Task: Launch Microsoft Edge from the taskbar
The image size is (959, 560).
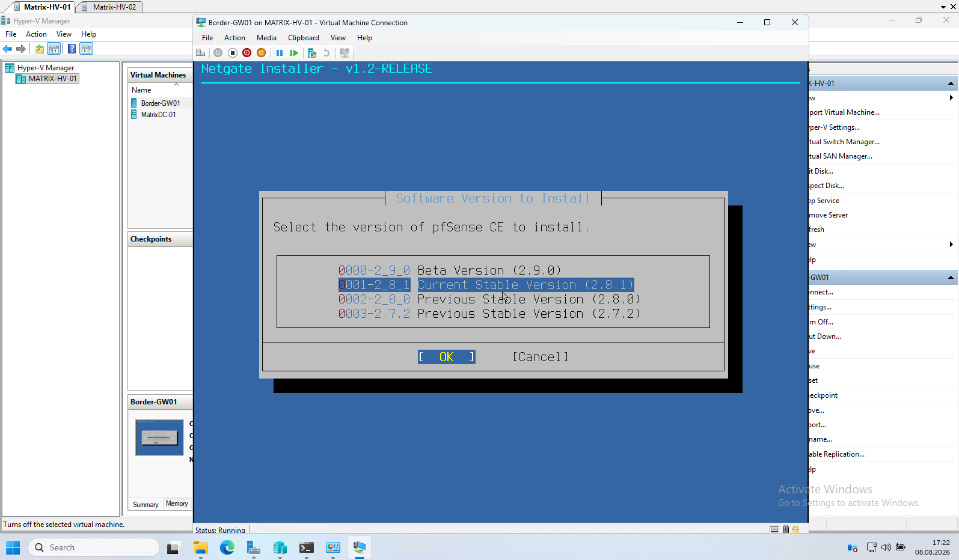Action: (227, 547)
